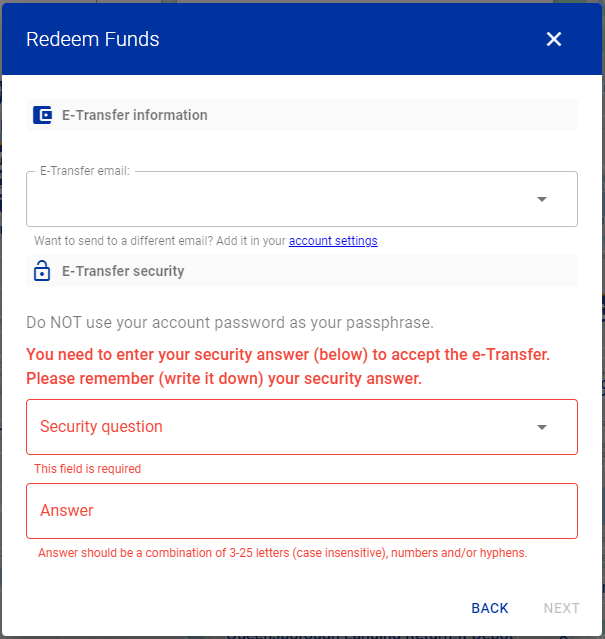Go to the previous step with BACK
The width and height of the screenshot is (605, 639).
pyautogui.click(x=490, y=608)
